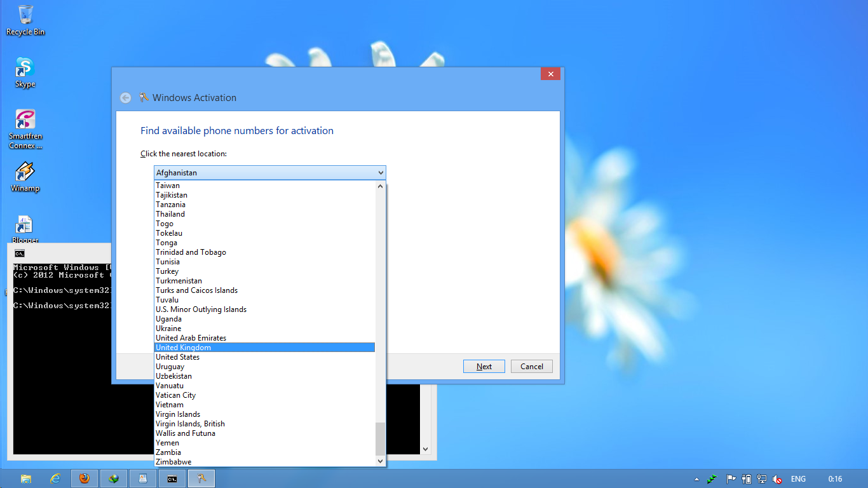Select Tonga from the list
868x488 pixels.
coord(265,243)
